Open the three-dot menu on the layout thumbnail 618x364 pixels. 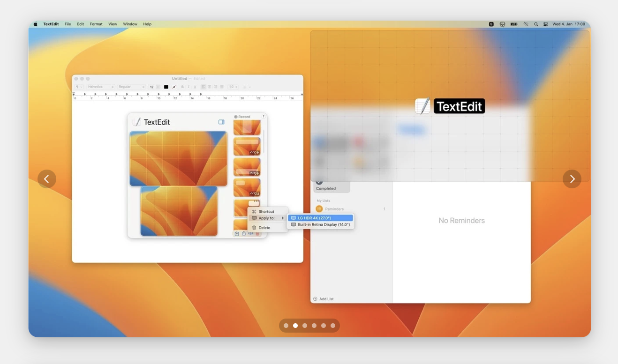(256, 201)
